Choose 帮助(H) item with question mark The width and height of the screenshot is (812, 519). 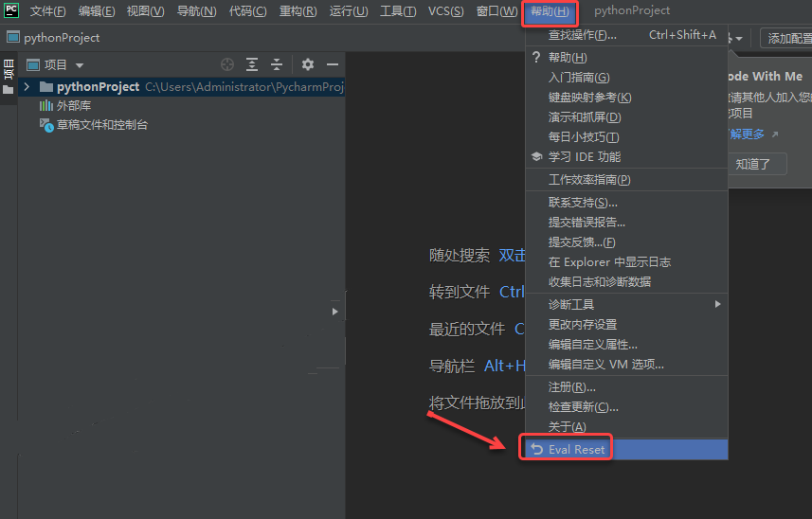point(626,58)
